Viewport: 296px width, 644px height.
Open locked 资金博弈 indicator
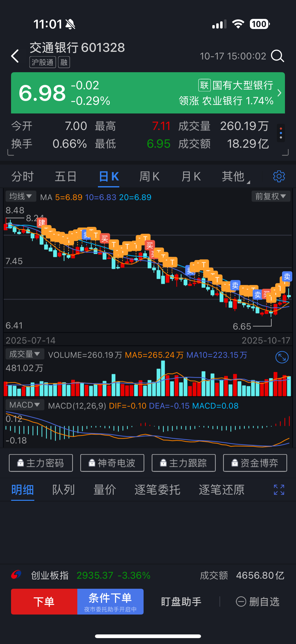[255, 463]
